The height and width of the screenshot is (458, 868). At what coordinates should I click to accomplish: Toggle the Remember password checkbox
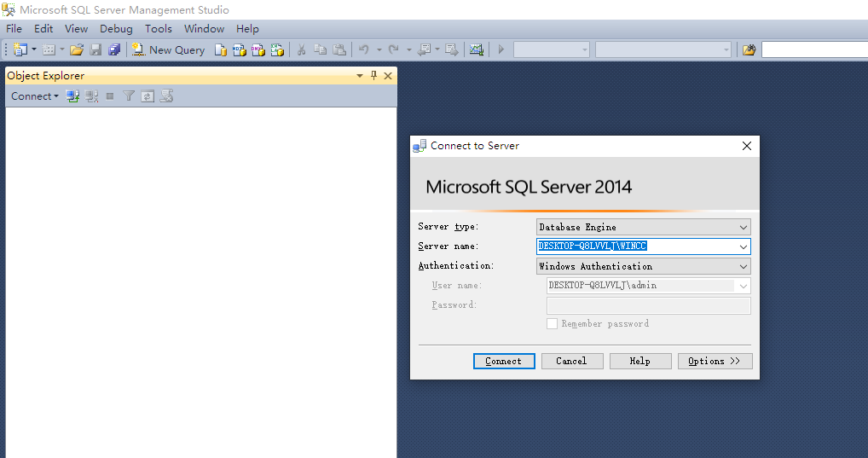coord(552,324)
